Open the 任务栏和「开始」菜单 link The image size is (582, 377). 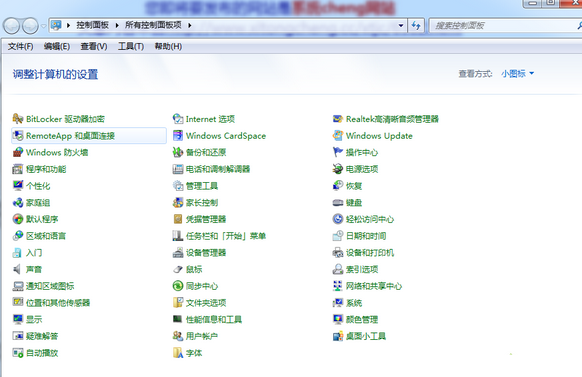point(226,236)
